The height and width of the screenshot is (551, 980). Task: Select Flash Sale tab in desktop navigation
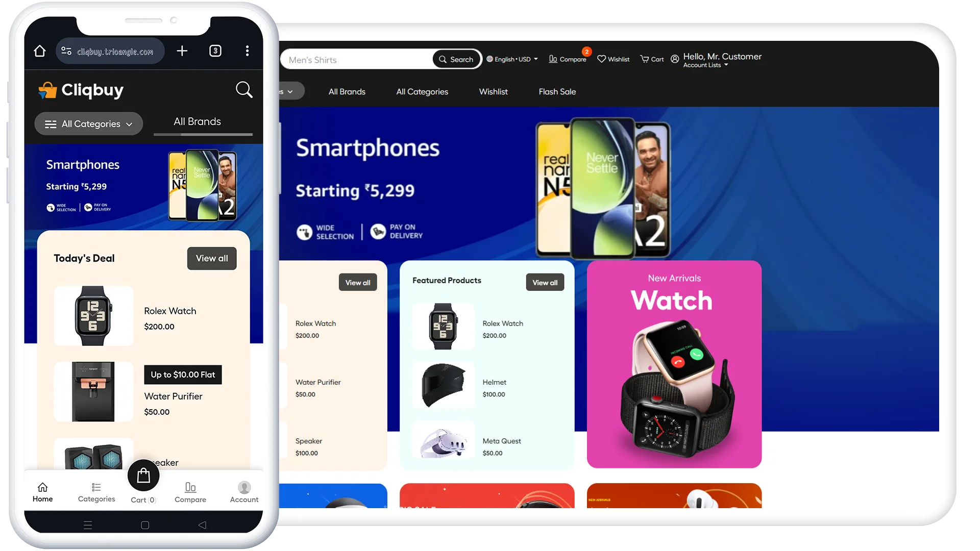pos(557,91)
